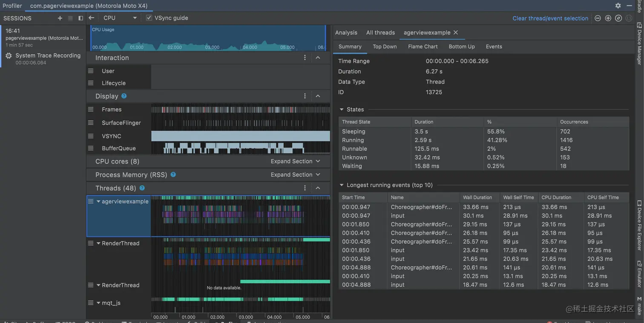644x323 pixels.
Task: Click Clear thread/event selection link
Action: pos(550,18)
